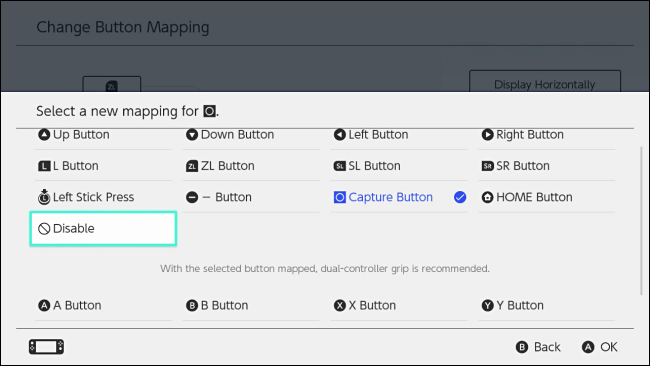Choose HOME Button mapping
This screenshot has height=366, width=650.
tap(546, 197)
